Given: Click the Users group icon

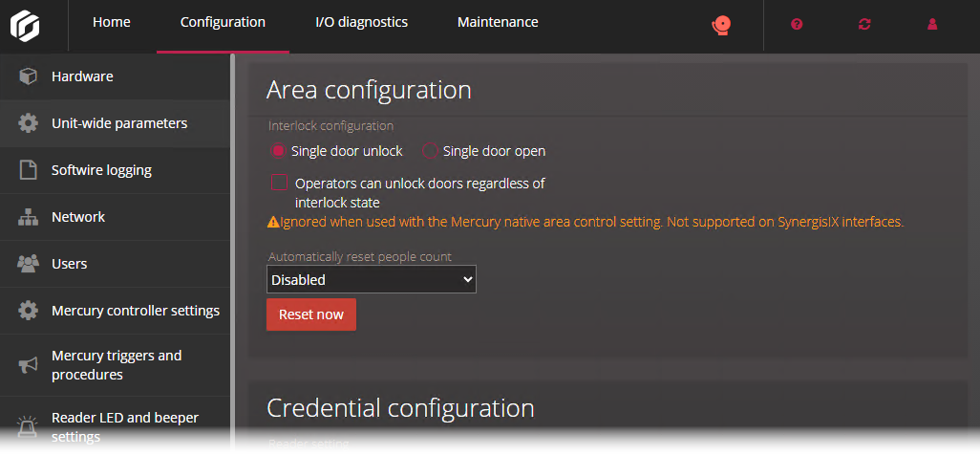Looking at the screenshot, I should tap(28, 264).
